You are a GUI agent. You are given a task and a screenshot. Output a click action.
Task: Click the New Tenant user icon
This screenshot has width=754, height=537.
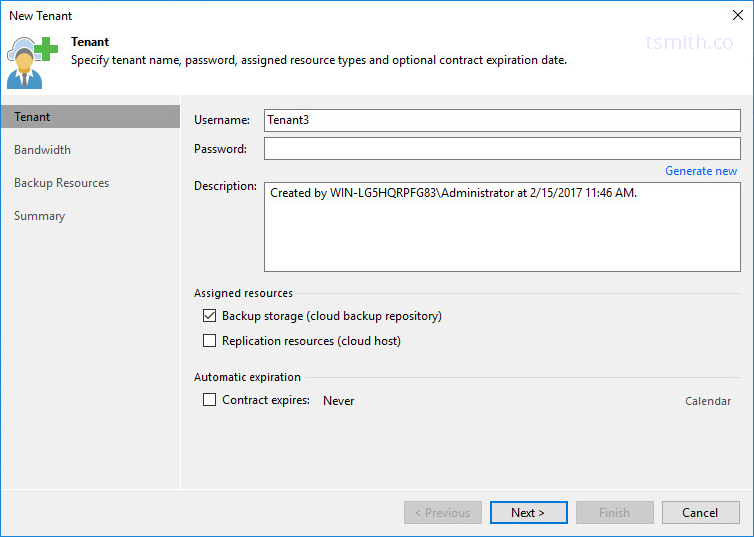tap(32, 62)
